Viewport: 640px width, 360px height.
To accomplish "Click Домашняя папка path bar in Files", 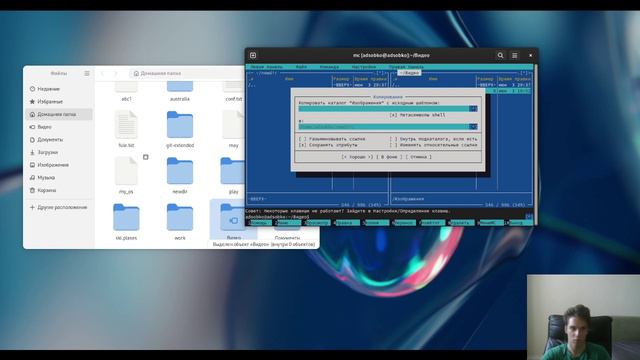I will click(187, 73).
